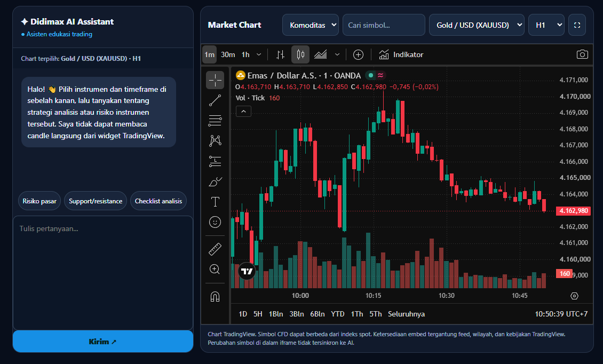Set date range to 6Bln

[x=318, y=314]
